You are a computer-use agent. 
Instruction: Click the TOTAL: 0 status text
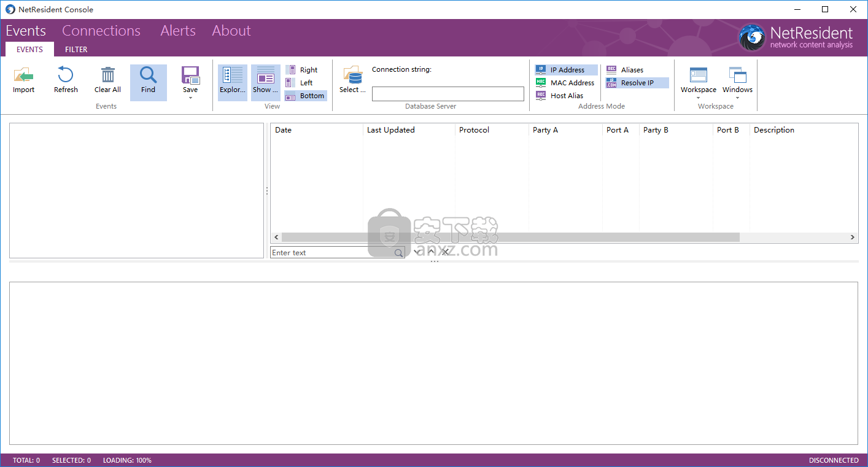pyautogui.click(x=26, y=460)
